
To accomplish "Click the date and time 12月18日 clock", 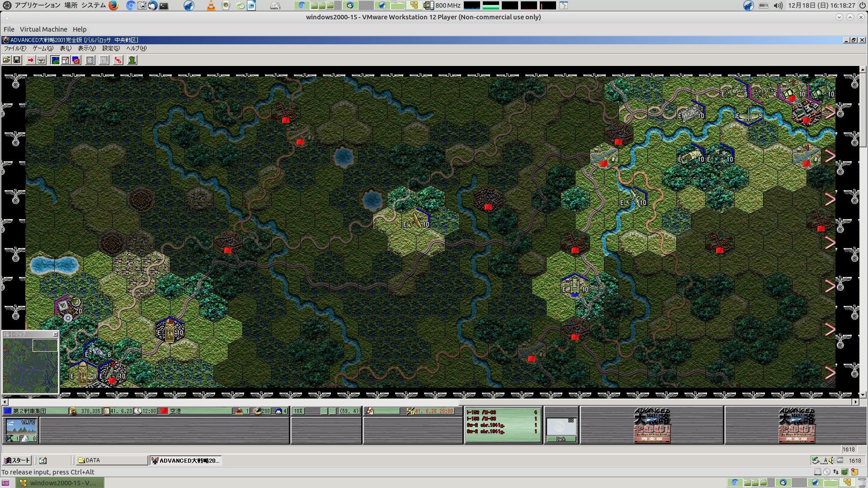I will [x=821, y=5].
